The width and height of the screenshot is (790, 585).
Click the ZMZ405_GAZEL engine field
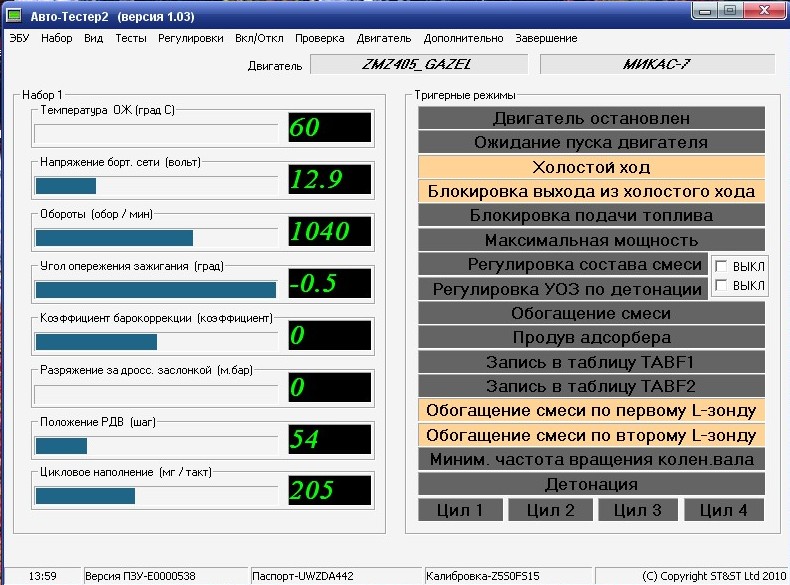(419, 64)
